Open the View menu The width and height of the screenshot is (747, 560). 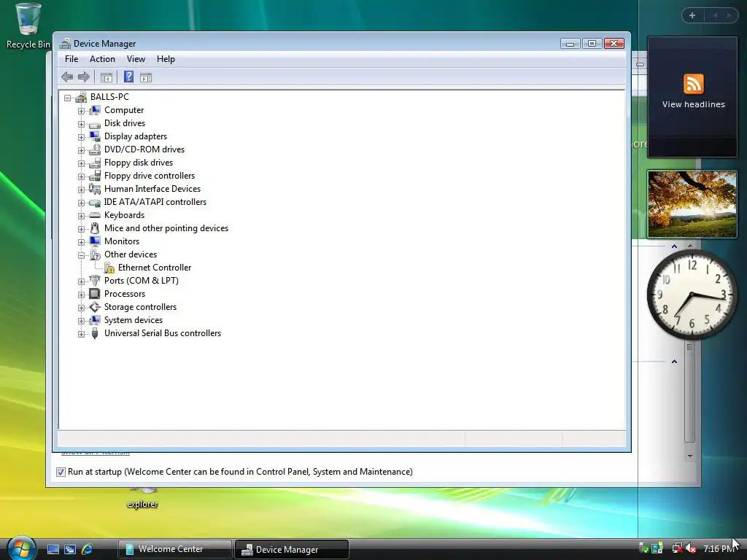[x=136, y=59]
